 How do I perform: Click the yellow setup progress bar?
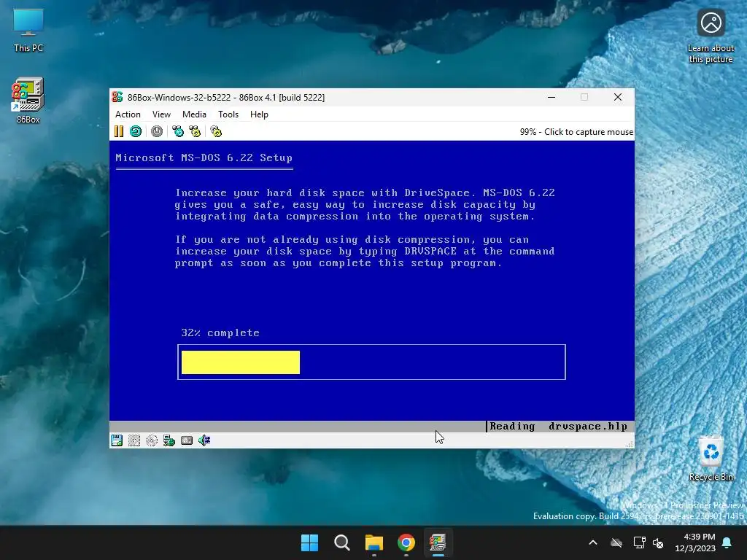click(241, 362)
